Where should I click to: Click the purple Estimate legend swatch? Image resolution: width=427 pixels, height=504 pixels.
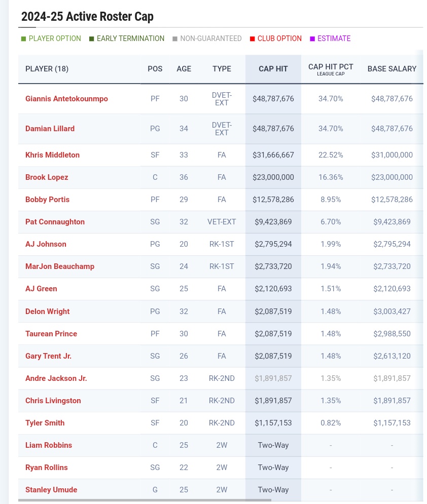[x=312, y=38]
